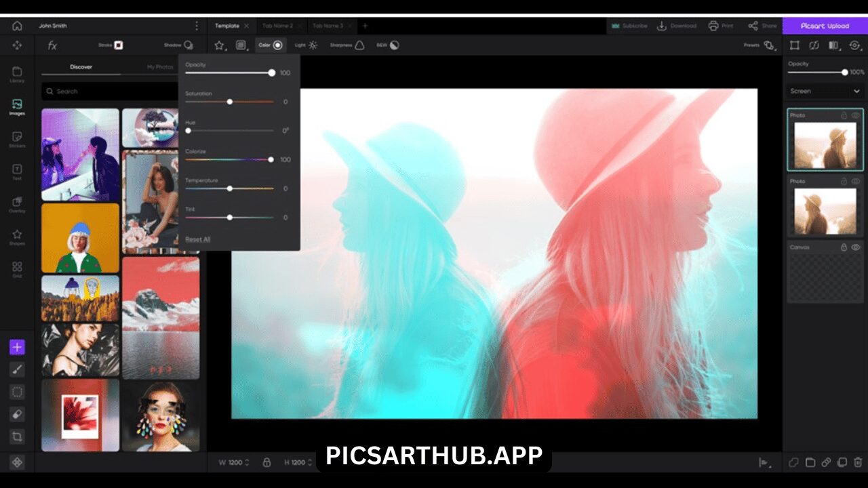Open the fx effects panel

click(52, 45)
